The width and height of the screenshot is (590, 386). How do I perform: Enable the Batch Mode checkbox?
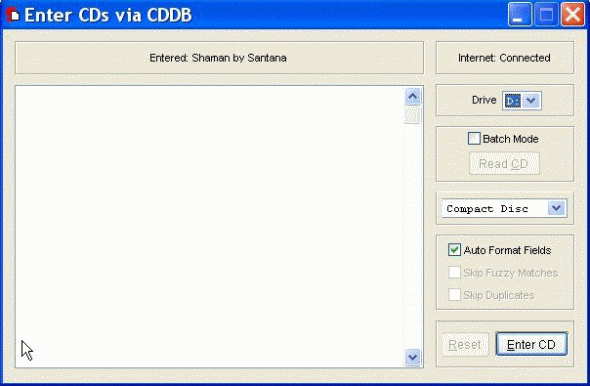474,138
